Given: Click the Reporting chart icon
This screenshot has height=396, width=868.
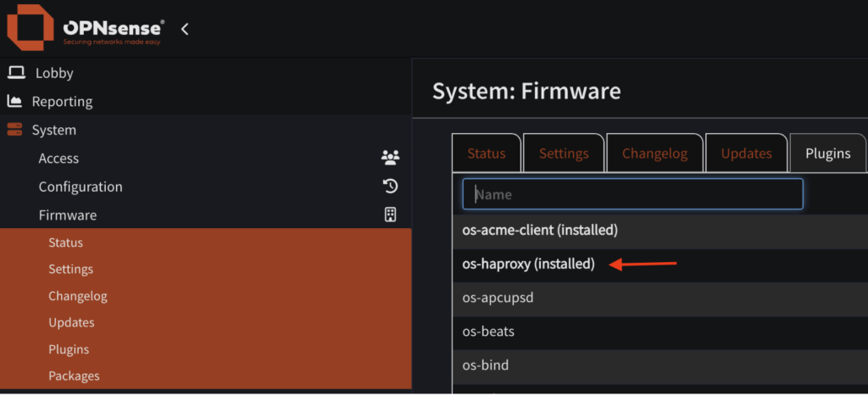Looking at the screenshot, I should 14,102.
